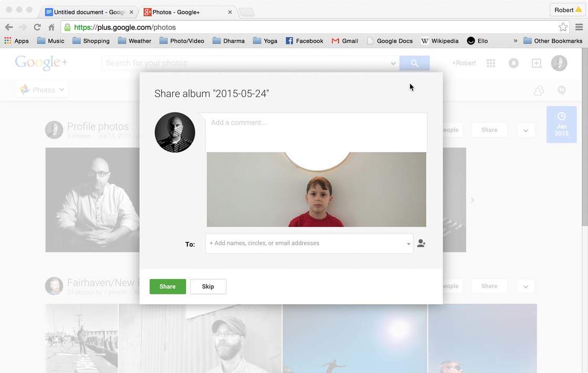Image resolution: width=588 pixels, height=373 pixels.
Task: Open the Wikipedia bookmark
Action: (439, 41)
